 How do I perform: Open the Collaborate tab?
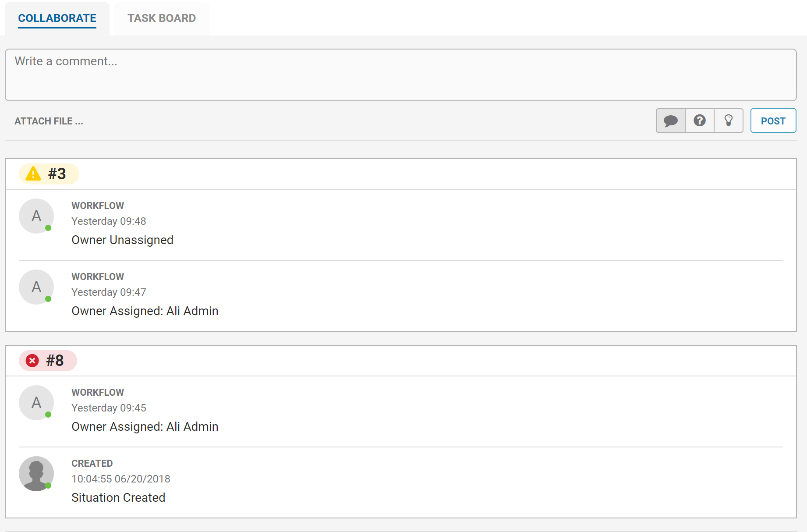pos(57,18)
